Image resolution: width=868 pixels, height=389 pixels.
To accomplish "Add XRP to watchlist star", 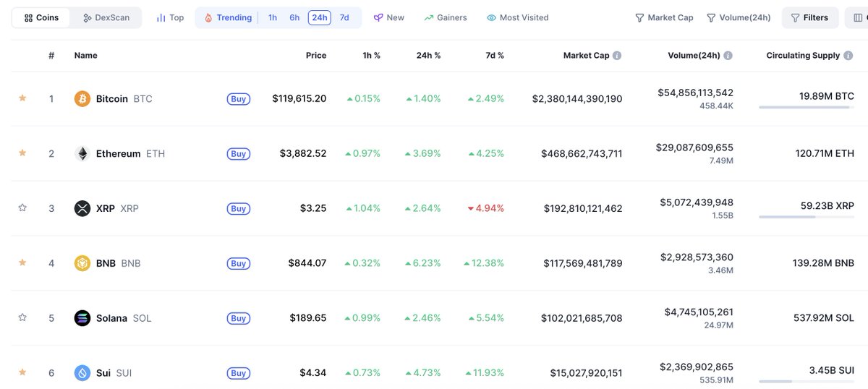I will [22, 208].
